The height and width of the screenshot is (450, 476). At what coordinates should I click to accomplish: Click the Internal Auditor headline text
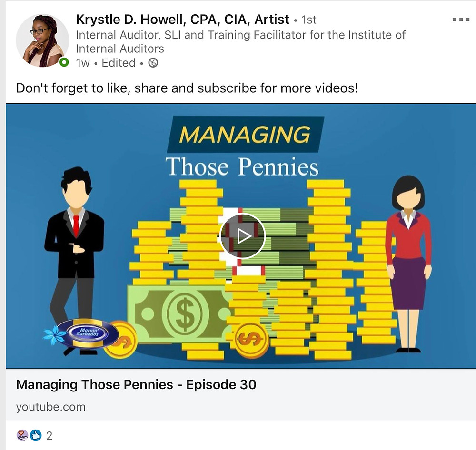point(240,41)
